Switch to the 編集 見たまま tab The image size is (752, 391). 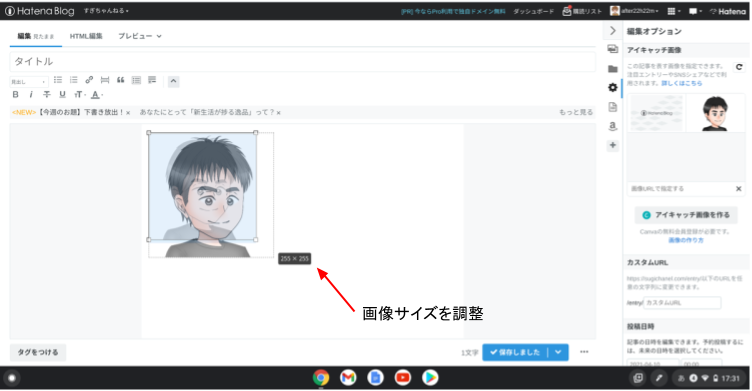(x=36, y=36)
